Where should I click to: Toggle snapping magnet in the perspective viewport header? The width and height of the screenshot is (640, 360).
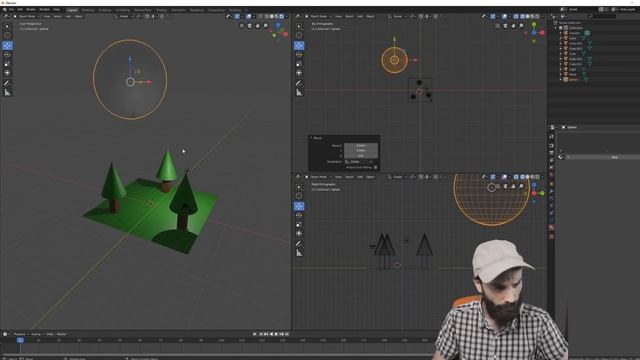tap(147, 16)
